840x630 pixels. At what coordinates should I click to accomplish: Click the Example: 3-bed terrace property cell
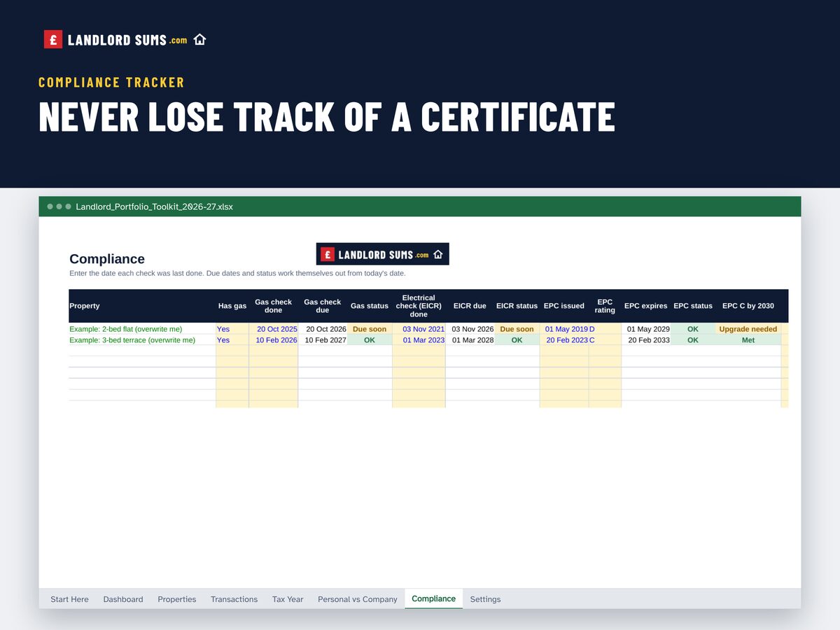142,340
